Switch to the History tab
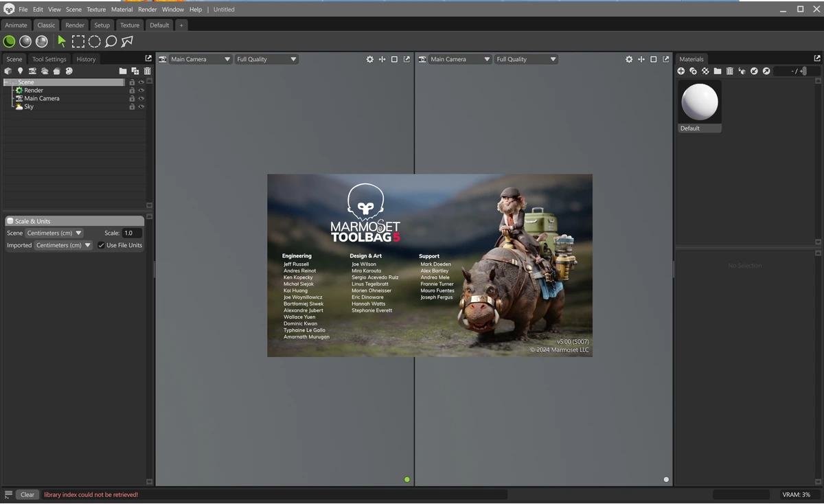824x504 pixels. [x=87, y=59]
